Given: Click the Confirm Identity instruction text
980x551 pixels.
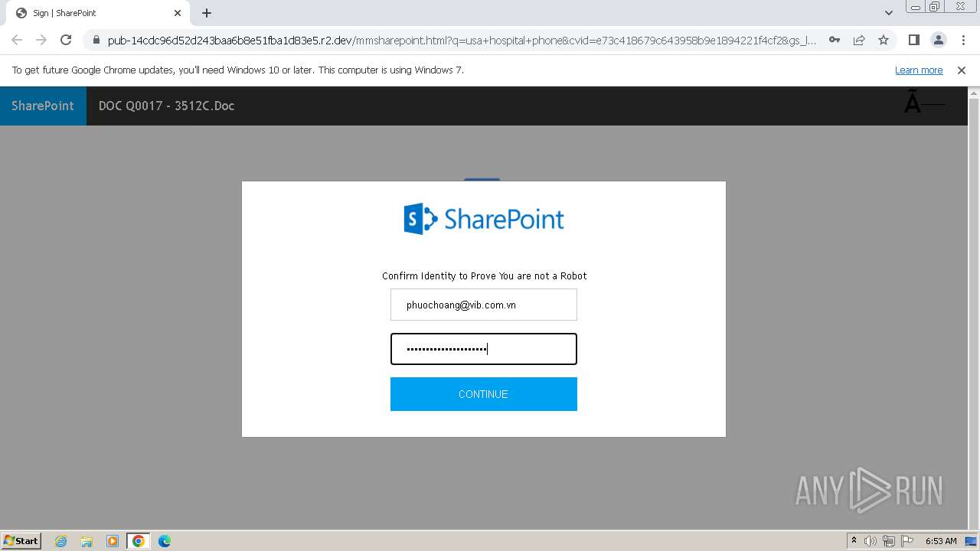Looking at the screenshot, I should pyautogui.click(x=484, y=275).
